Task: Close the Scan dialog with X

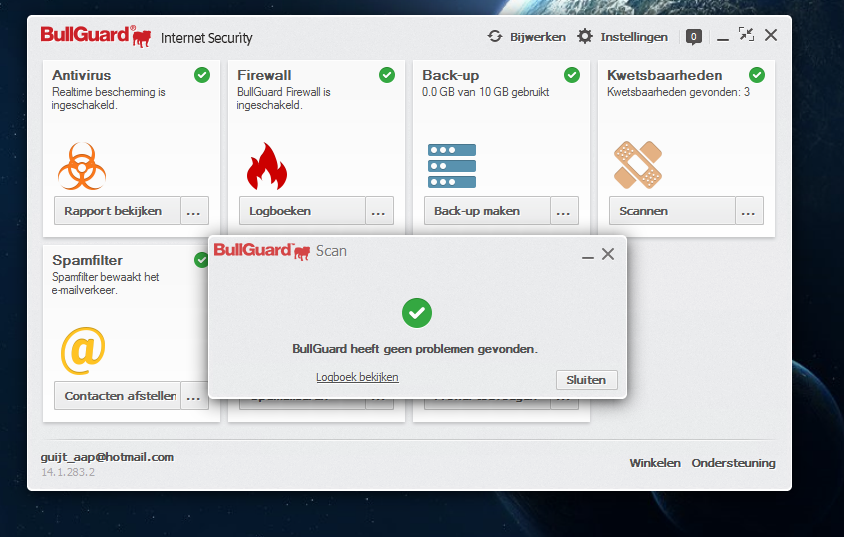Action: (x=608, y=254)
